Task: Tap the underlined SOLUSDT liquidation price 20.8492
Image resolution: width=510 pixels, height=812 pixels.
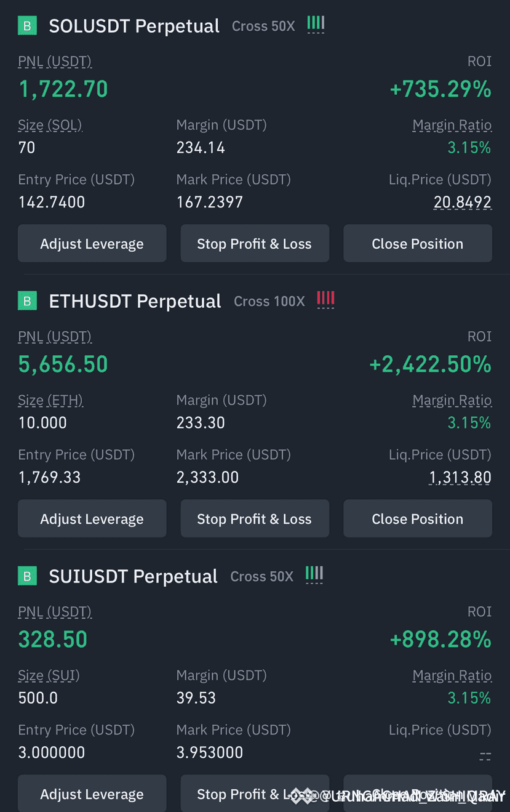Action: [x=463, y=203]
